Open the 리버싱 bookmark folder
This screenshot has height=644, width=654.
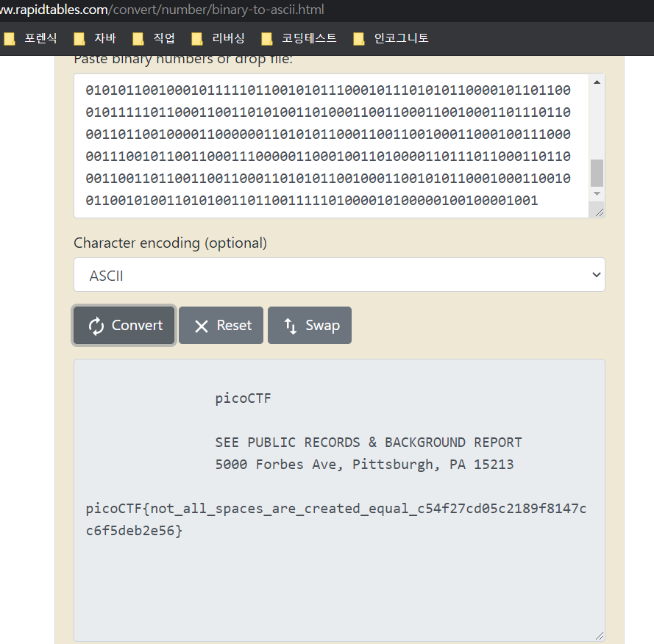pyautogui.click(x=218, y=38)
